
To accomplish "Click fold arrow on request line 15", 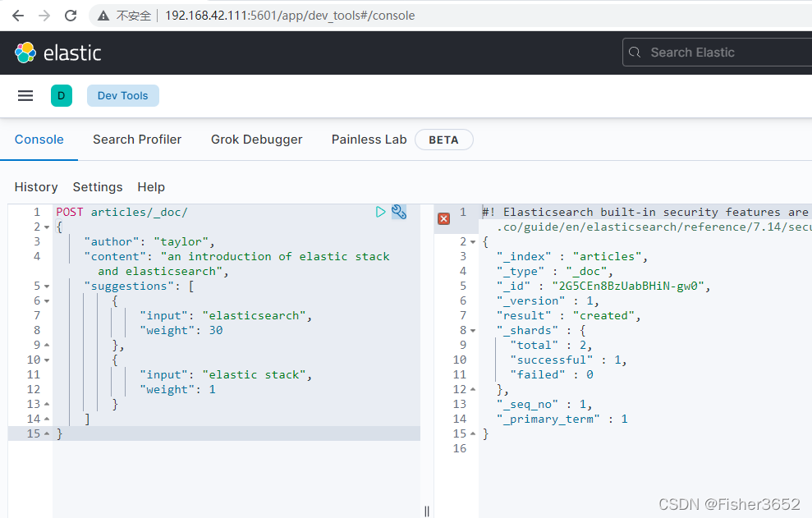I will tap(47, 433).
